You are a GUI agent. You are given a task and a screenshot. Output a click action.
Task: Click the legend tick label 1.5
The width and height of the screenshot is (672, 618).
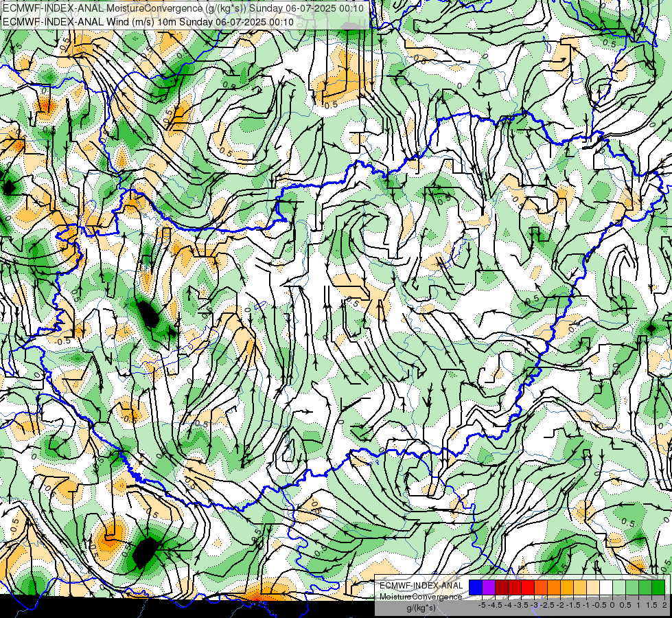tap(651, 605)
